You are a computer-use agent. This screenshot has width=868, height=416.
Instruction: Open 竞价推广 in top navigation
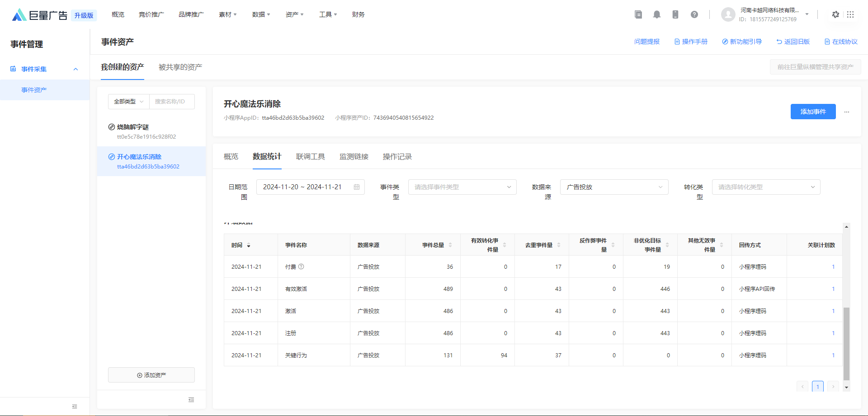(151, 14)
